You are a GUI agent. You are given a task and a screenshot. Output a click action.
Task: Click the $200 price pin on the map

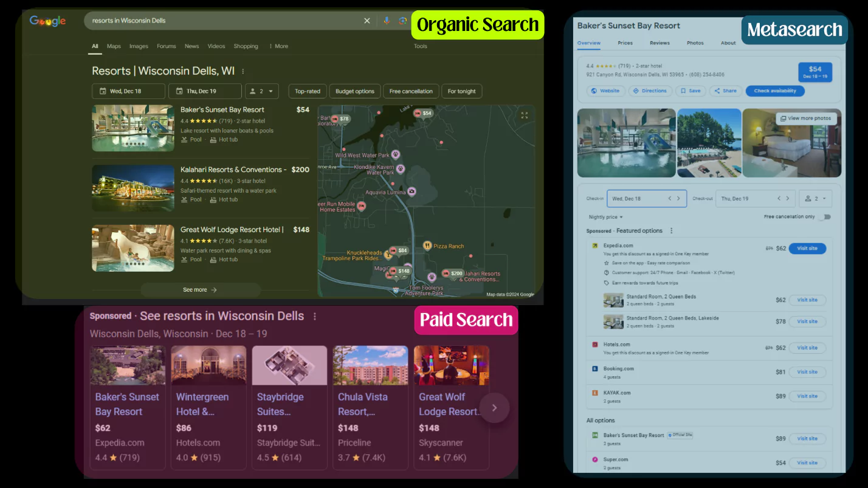[x=453, y=273]
